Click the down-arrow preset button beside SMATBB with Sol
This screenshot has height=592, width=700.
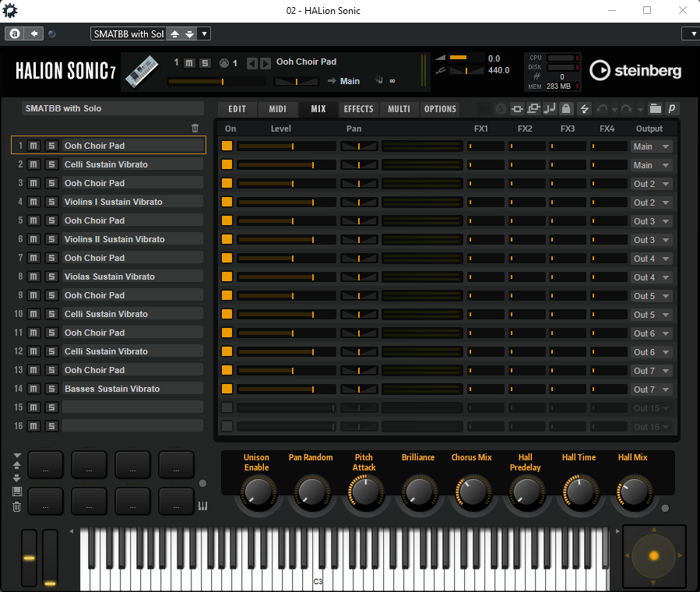190,34
